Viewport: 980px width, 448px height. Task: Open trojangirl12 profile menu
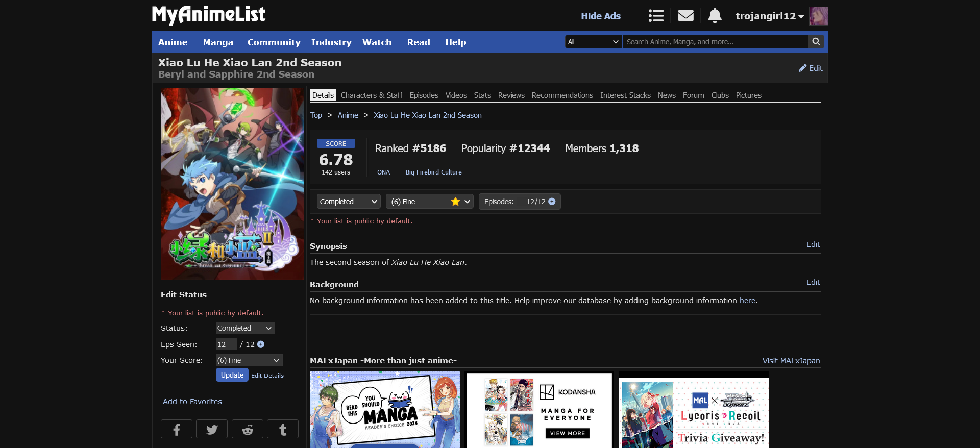769,16
